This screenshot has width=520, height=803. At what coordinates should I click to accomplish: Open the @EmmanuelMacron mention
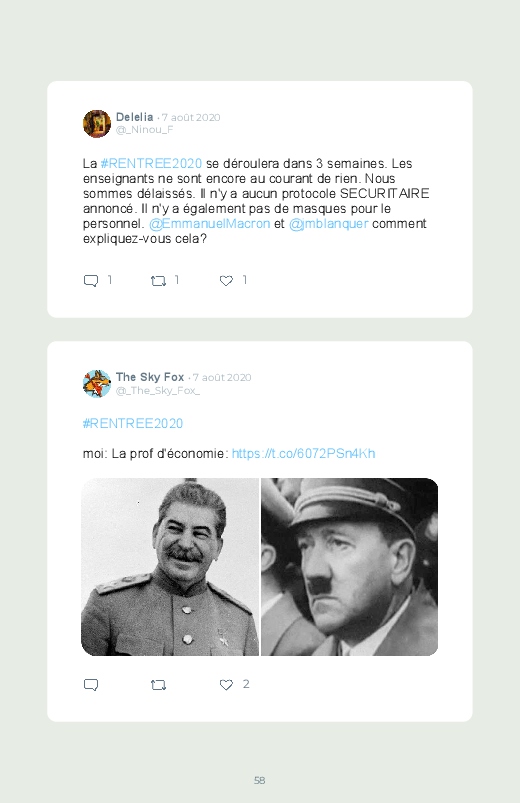click(210, 224)
